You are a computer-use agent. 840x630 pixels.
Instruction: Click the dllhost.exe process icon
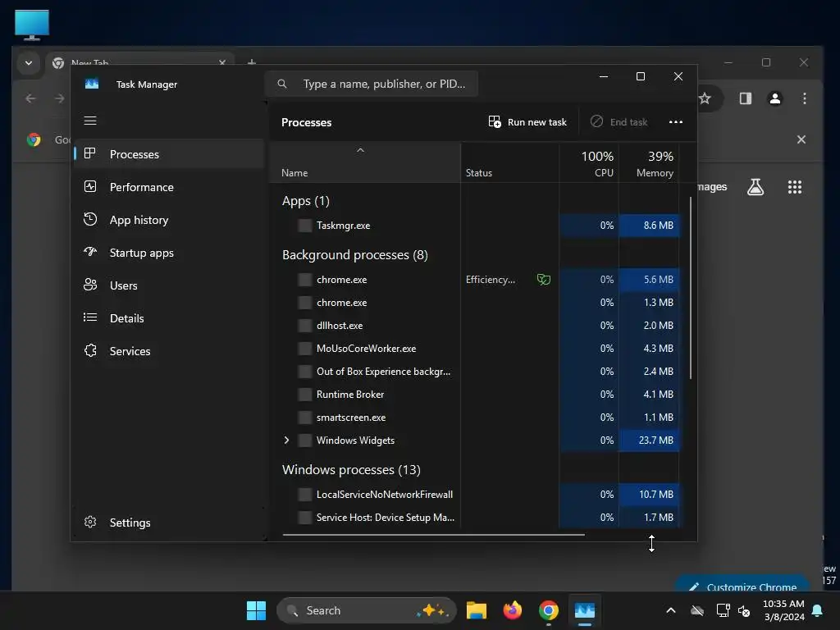pos(305,326)
